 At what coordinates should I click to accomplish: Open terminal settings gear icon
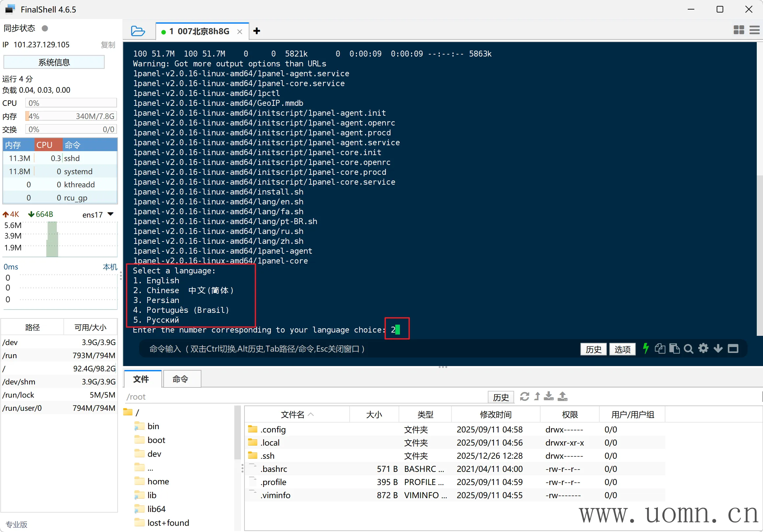pyautogui.click(x=703, y=349)
